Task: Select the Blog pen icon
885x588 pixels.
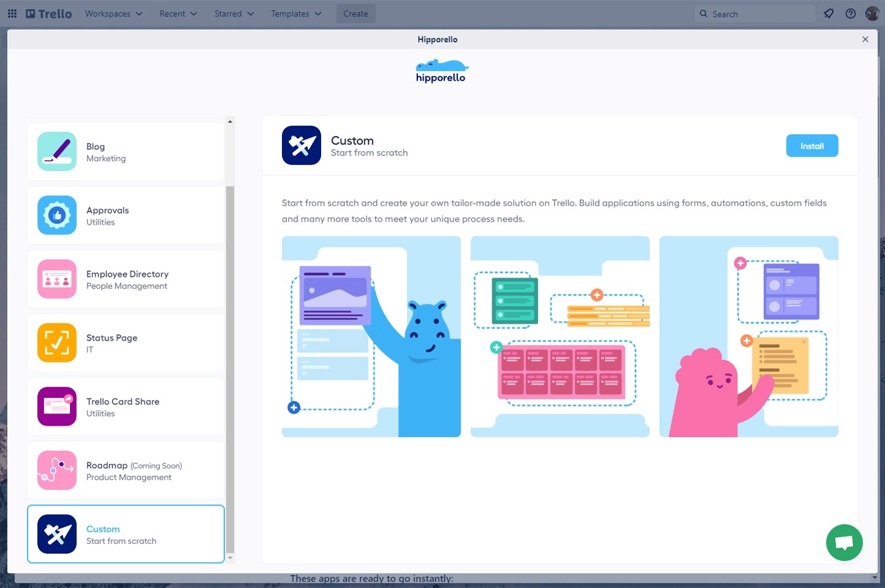Action: point(57,151)
